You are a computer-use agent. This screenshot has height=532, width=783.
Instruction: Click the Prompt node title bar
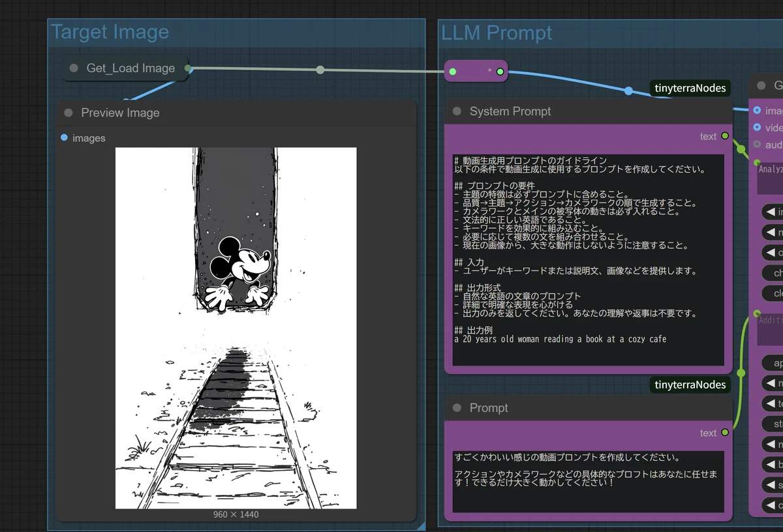tap(589, 408)
